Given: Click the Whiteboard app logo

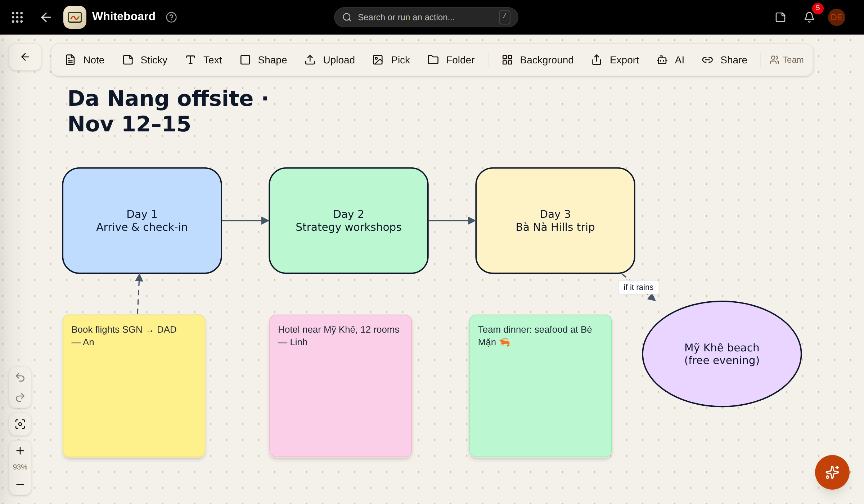Looking at the screenshot, I should (75, 17).
